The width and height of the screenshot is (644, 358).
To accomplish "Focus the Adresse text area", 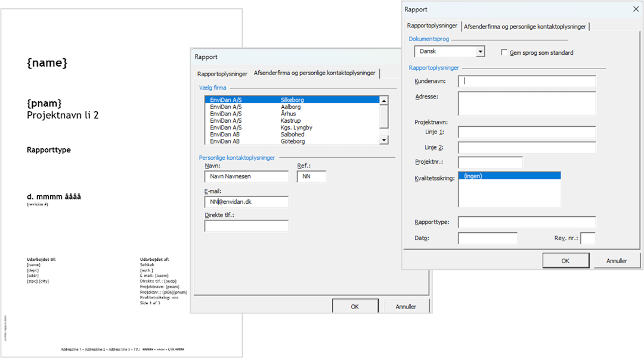I will [527, 103].
